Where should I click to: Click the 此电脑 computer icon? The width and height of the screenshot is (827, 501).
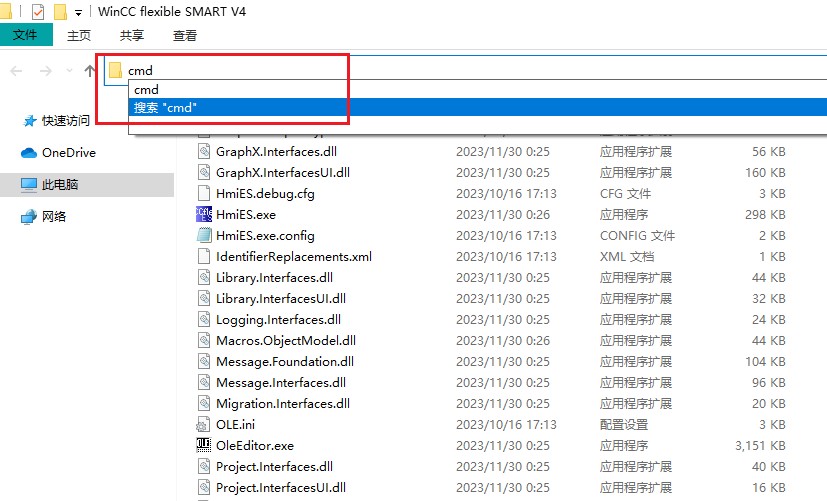pos(28,185)
